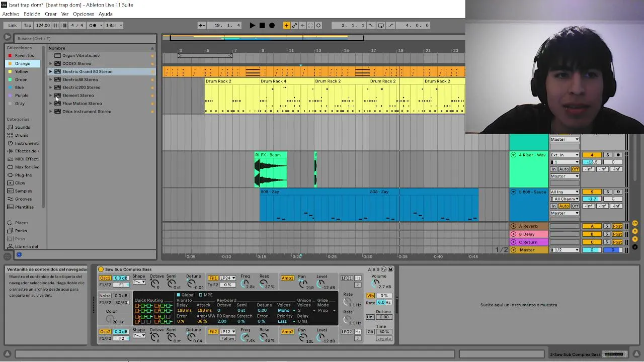Open the Fil2 LP12 filter type dropdown
The width and height of the screenshot is (644, 362).
(x=228, y=332)
